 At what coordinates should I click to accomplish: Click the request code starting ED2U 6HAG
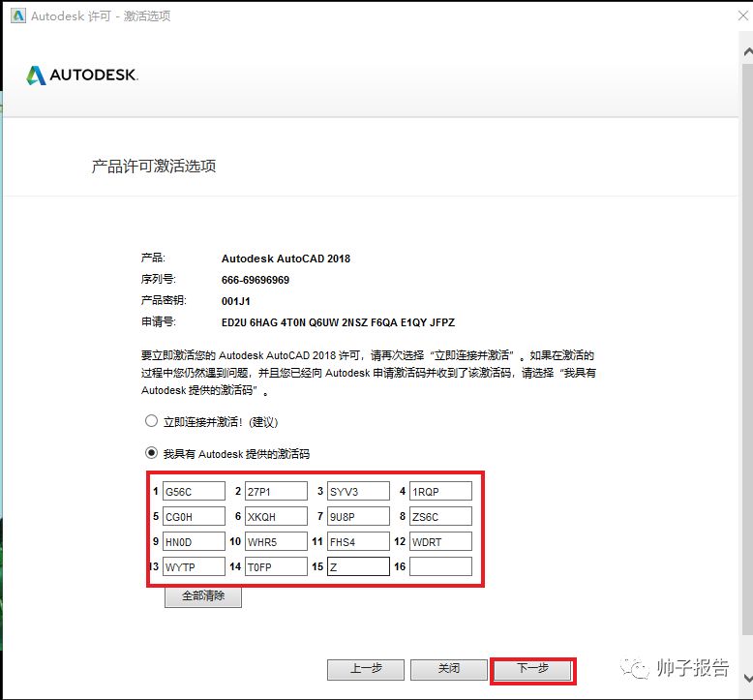pos(338,322)
